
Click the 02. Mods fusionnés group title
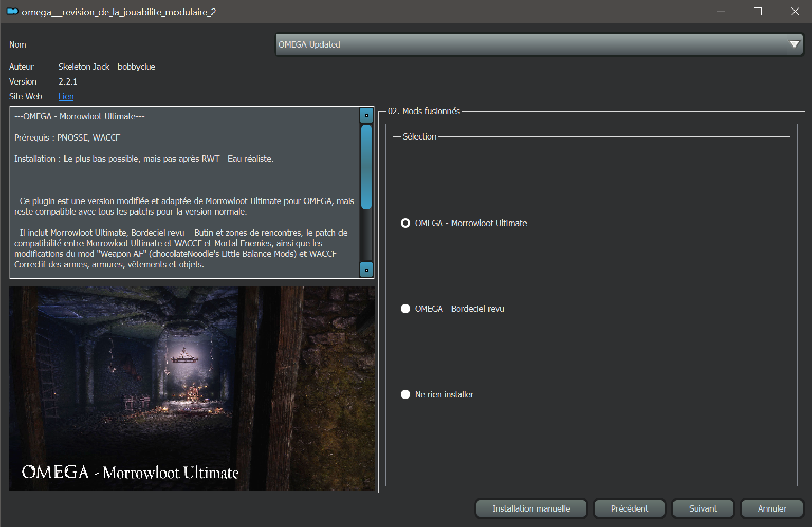[x=424, y=111]
